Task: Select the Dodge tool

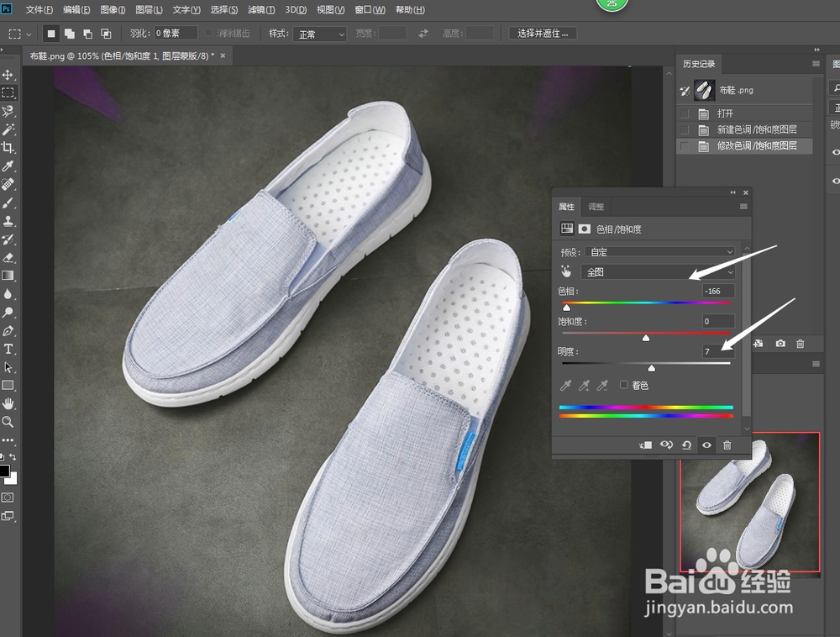Action: tap(8, 313)
